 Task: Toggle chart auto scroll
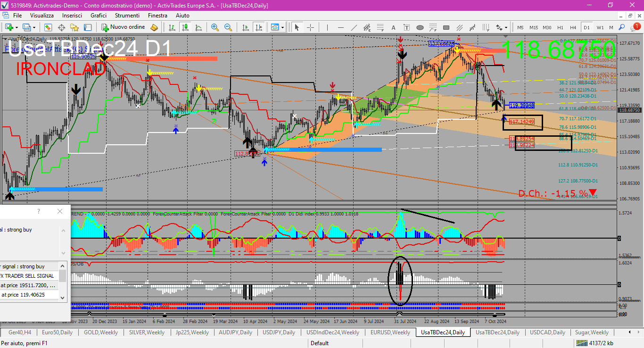coord(245,27)
